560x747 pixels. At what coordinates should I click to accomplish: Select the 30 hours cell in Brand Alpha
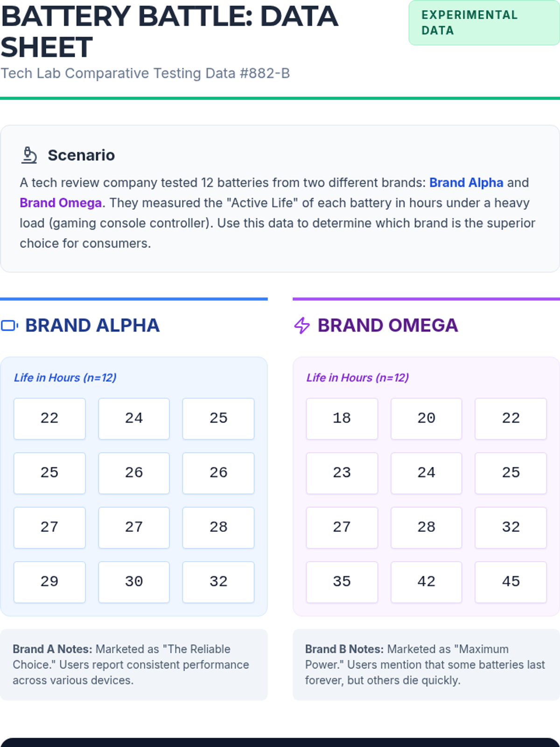coord(134,582)
